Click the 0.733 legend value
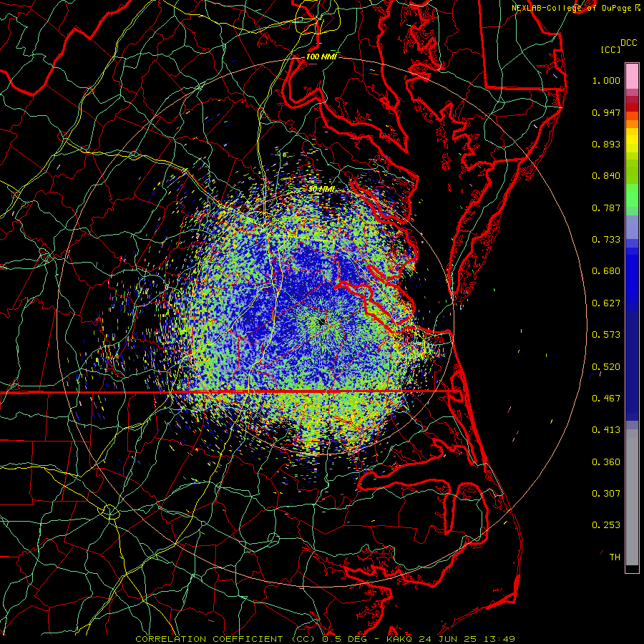This screenshot has width=644, height=644. pyautogui.click(x=606, y=240)
